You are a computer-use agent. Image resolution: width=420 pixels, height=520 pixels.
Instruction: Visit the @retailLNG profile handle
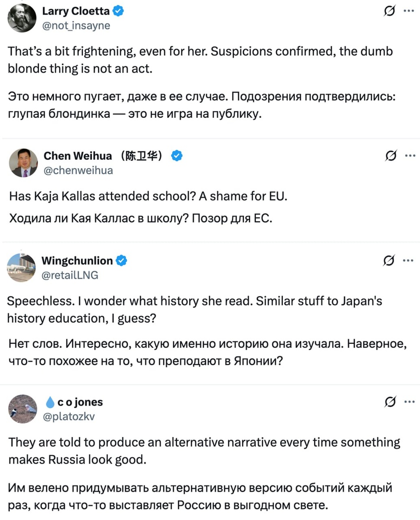point(70,275)
